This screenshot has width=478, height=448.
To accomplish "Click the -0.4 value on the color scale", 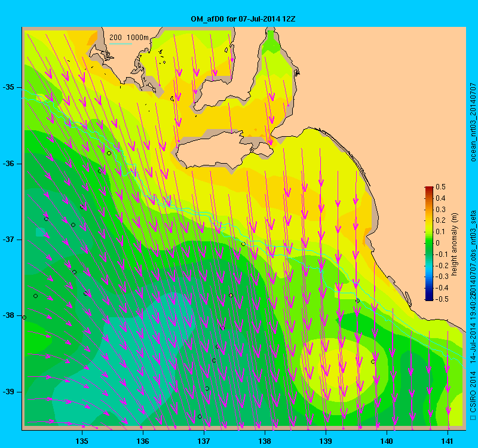I will [x=442, y=288].
